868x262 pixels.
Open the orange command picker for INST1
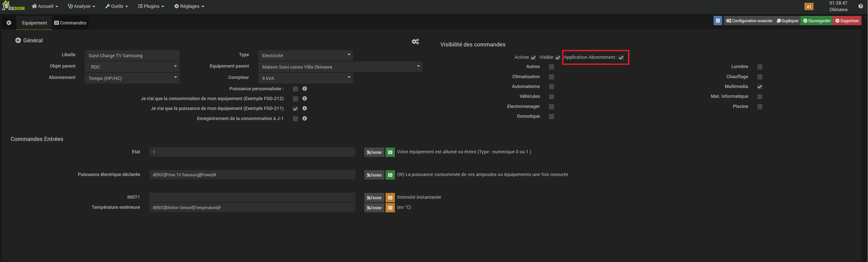pyautogui.click(x=390, y=198)
